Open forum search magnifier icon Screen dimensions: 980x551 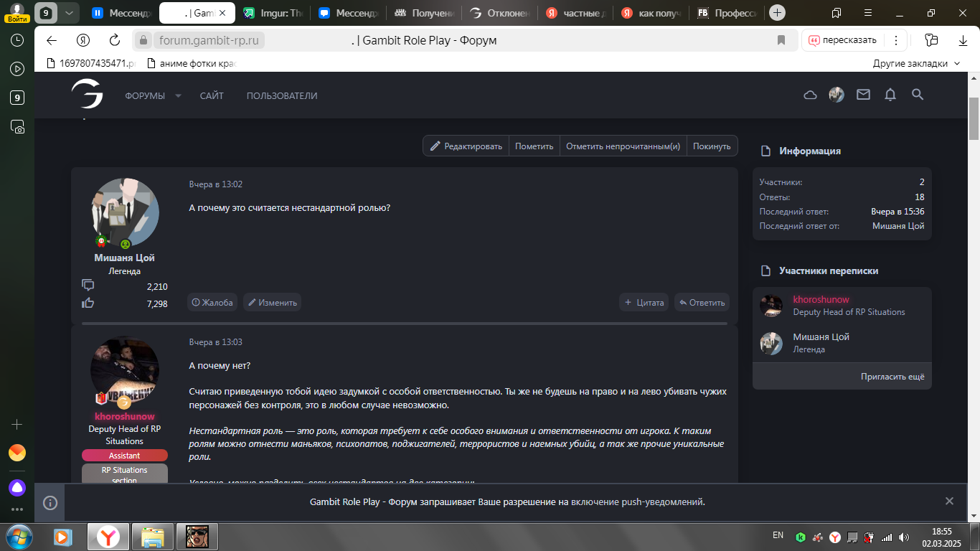(917, 95)
